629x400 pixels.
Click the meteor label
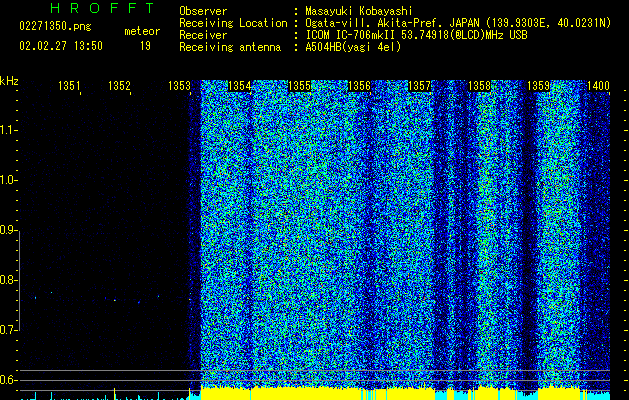point(142,31)
